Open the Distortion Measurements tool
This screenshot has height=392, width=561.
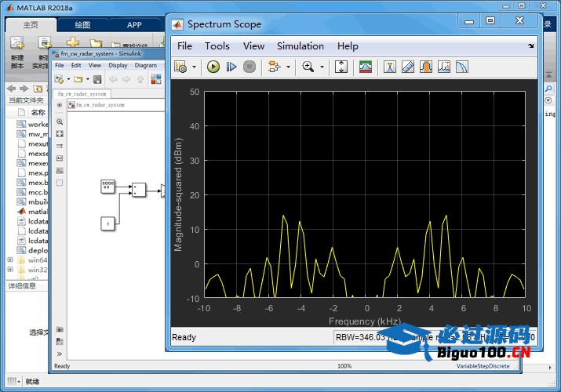(444, 67)
